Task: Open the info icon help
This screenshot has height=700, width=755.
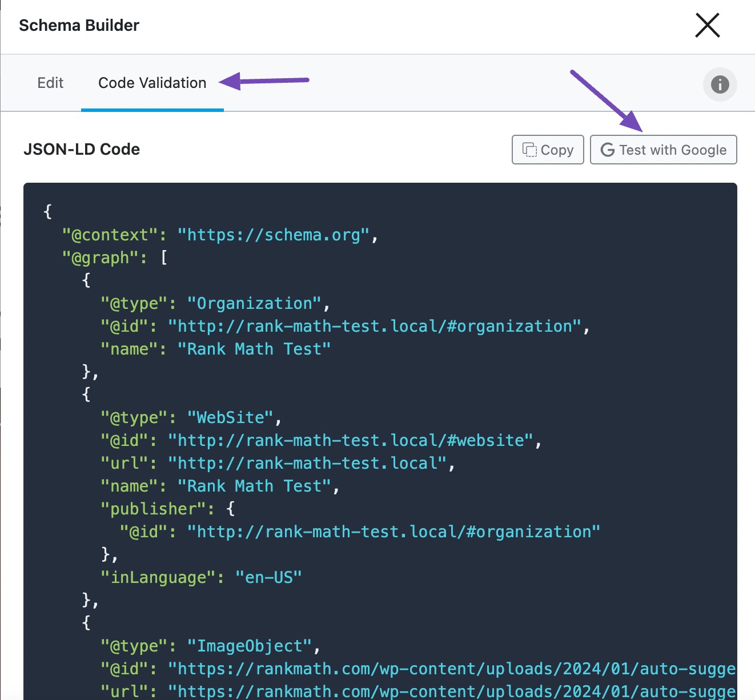Action: [x=720, y=85]
